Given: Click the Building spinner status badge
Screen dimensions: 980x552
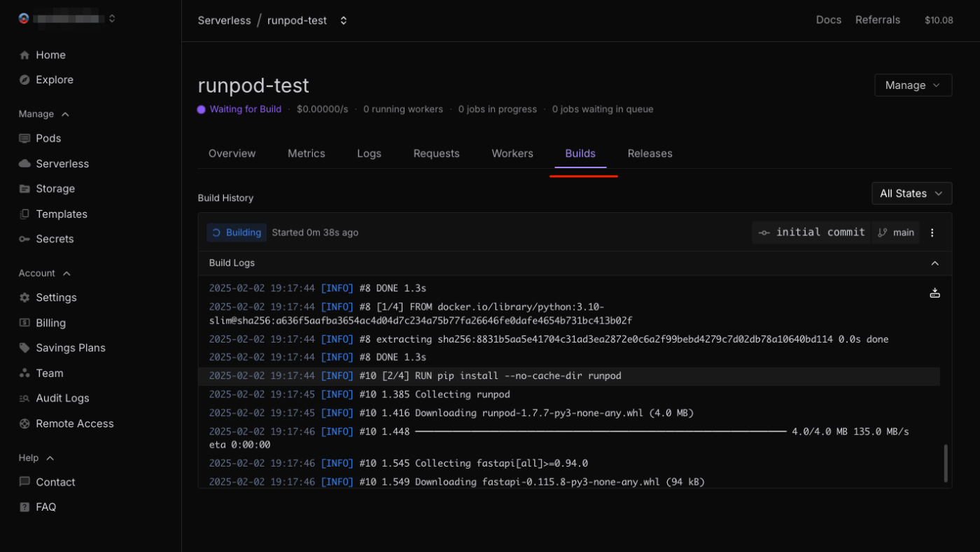Looking at the screenshot, I should 237,233.
